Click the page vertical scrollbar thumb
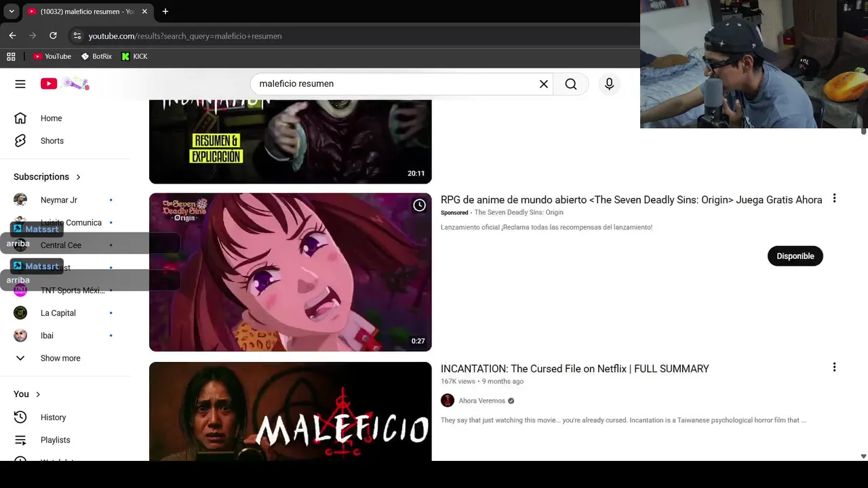868x488 pixels. pyautogui.click(x=863, y=131)
